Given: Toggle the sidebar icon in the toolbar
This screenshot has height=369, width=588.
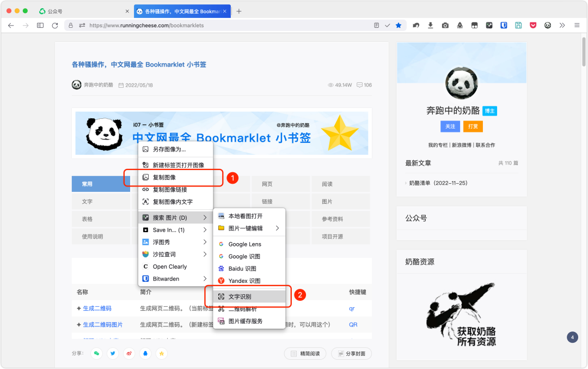Looking at the screenshot, I should (40, 26).
